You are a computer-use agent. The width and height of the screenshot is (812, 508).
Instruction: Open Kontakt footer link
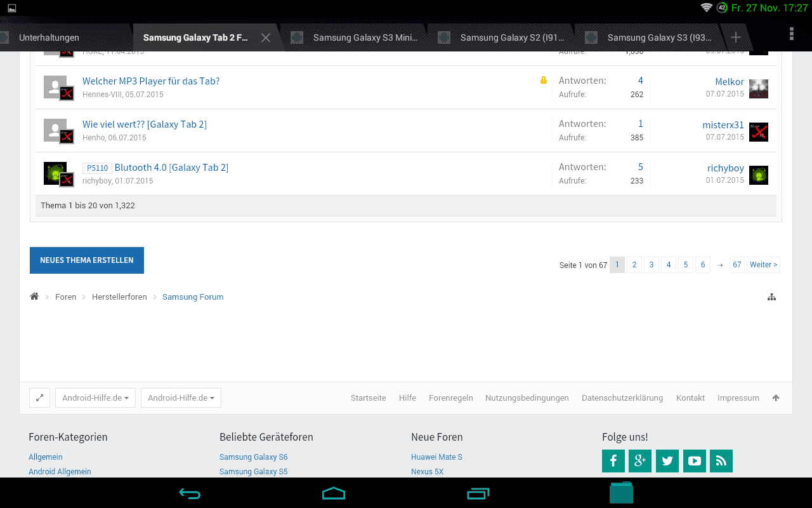(x=690, y=398)
